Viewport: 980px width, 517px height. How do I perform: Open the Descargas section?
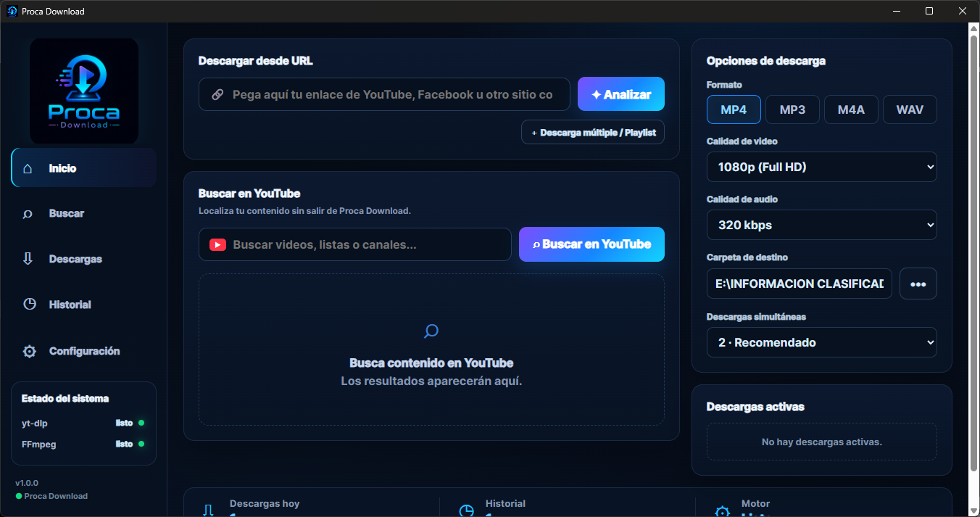pos(84,259)
